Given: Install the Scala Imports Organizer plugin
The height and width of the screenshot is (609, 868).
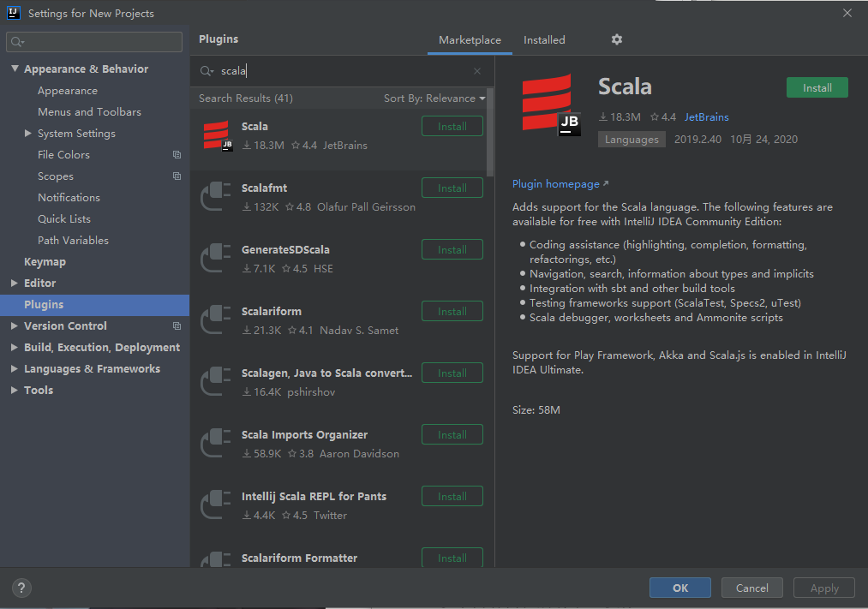Looking at the screenshot, I should [452, 435].
